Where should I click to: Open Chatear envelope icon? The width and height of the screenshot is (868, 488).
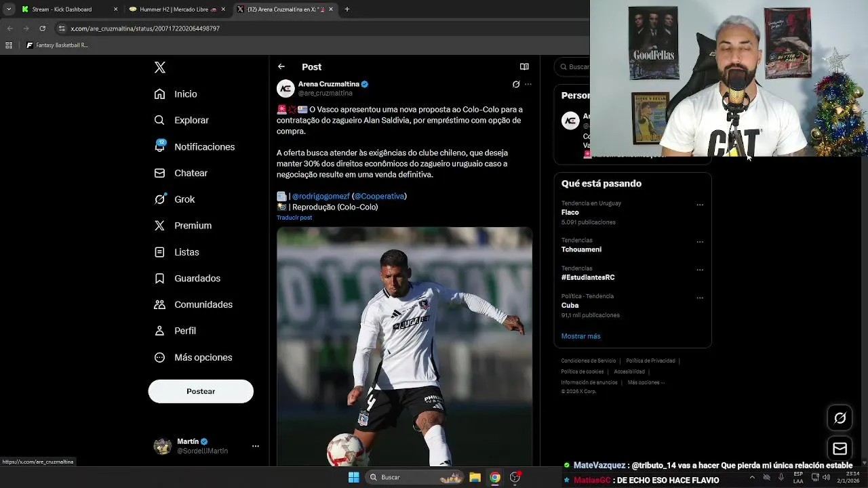159,173
